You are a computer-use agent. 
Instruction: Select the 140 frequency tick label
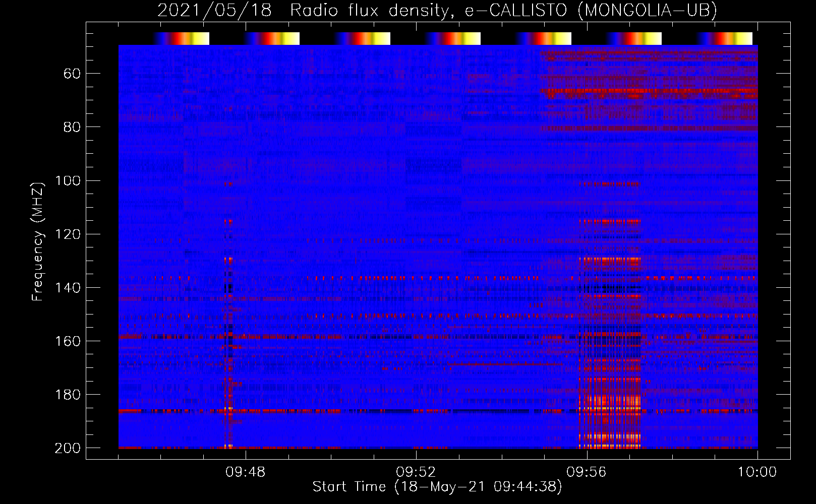click(x=68, y=287)
